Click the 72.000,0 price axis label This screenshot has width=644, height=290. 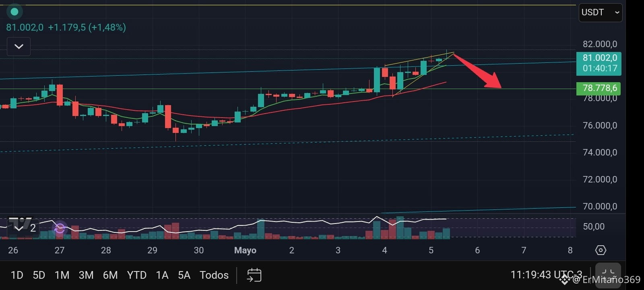(x=600, y=179)
